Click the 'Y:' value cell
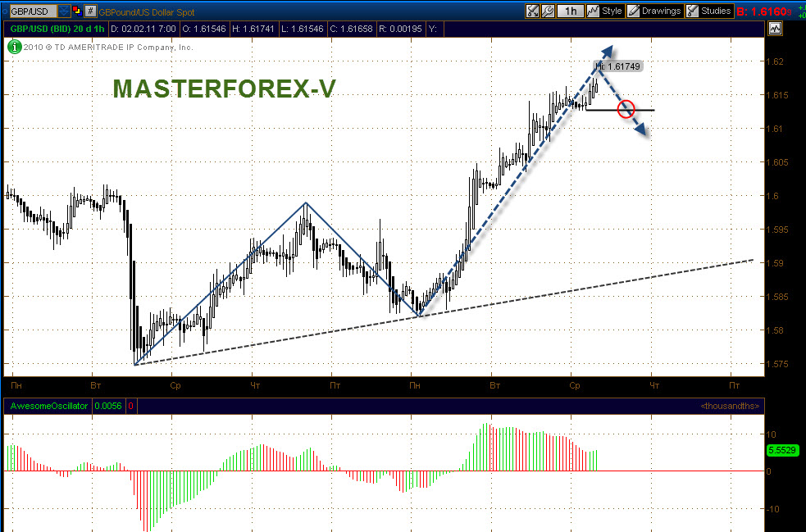The image size is (806, 532). pyautogui.click(x=435, y=29)
